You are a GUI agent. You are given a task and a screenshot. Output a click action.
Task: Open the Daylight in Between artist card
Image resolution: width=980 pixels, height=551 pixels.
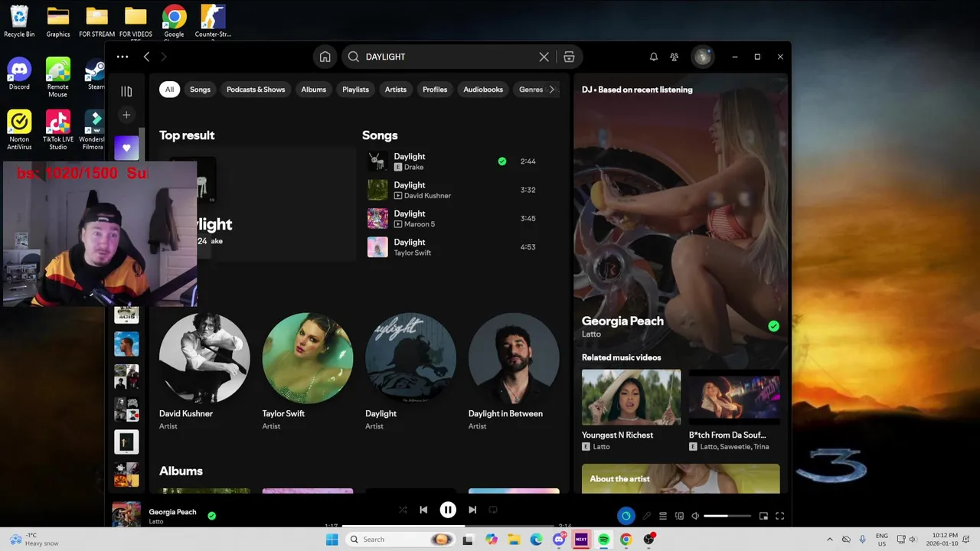click(x=514, y=372)
